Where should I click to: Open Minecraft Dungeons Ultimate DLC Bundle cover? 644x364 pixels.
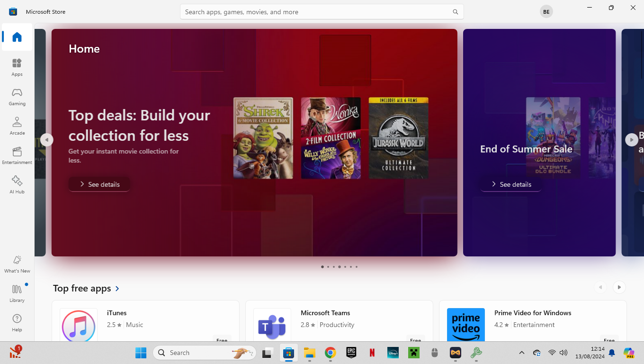pos(553,138)
